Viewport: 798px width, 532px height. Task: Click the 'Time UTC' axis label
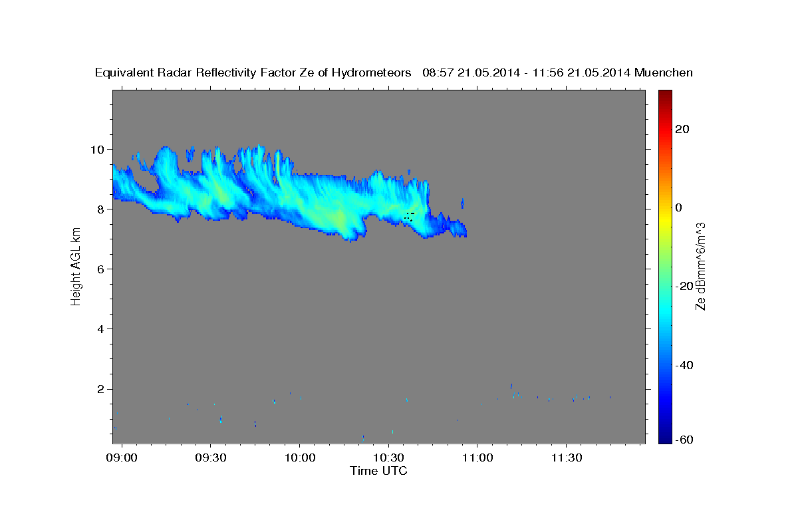point(378,471)
